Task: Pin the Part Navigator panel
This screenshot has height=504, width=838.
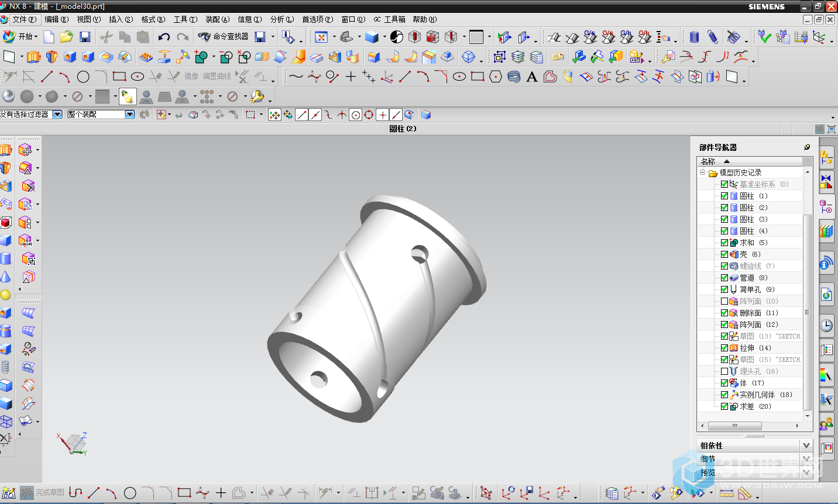Action: [x=807, y=147]
